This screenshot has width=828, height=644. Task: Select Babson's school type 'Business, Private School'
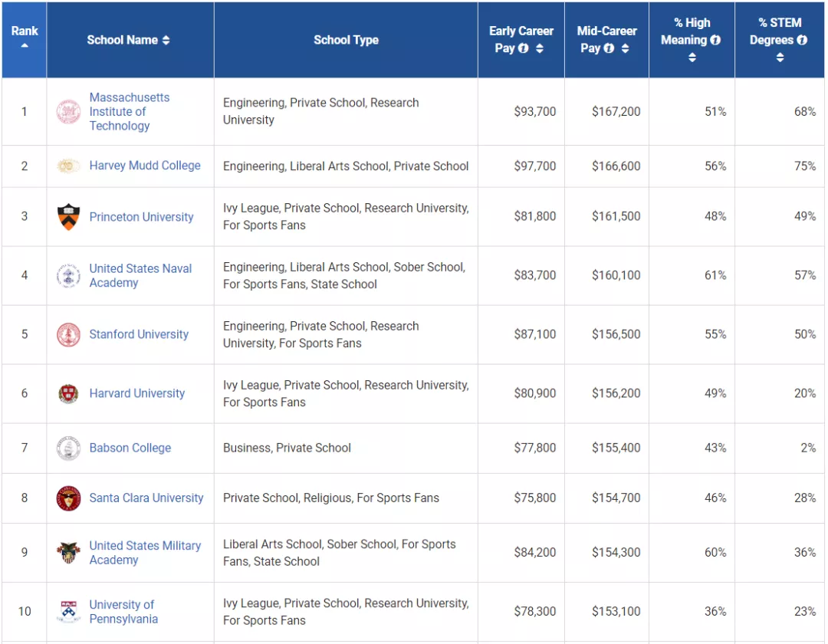[x=287, y=448]
